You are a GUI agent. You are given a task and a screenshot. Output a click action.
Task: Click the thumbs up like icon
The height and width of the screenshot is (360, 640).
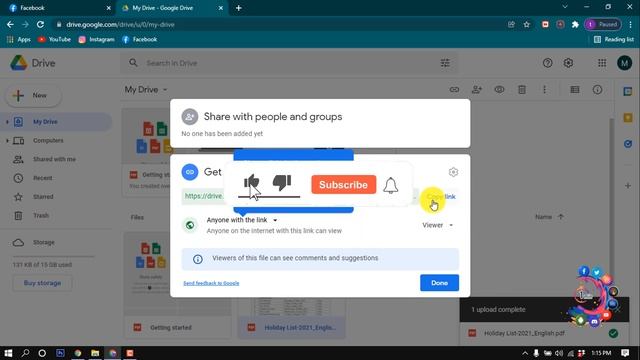point(251,181)
